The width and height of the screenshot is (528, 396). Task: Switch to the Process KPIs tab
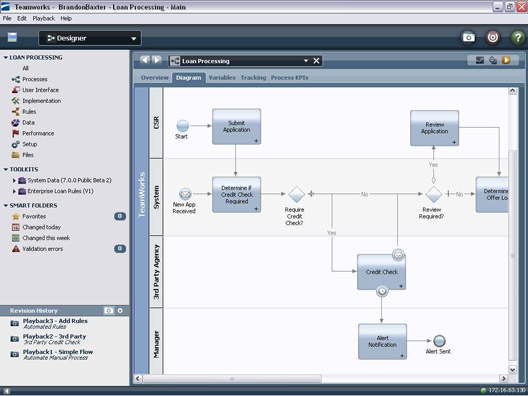[x=289, y=77]
